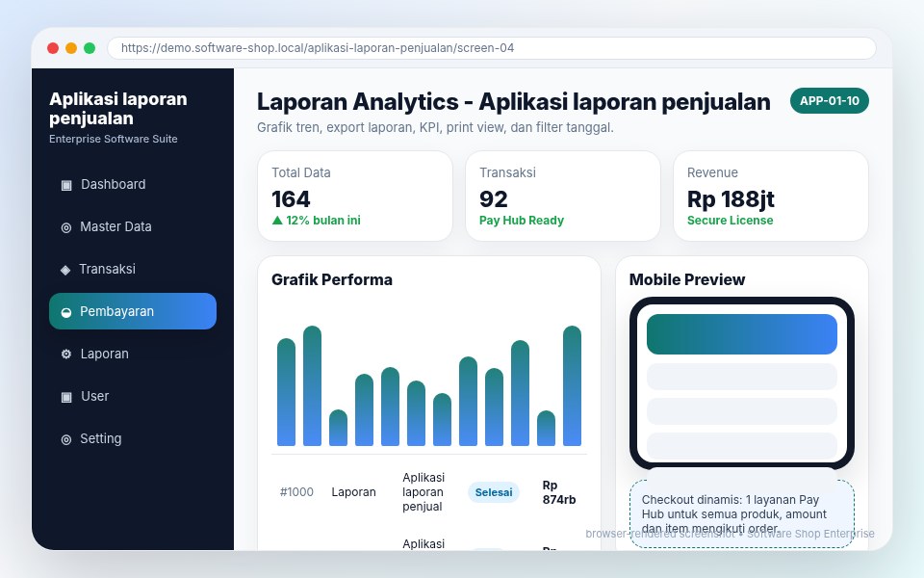Click the Dashboard square icon in sidebar
924x578 pixels.
[66, 185]
